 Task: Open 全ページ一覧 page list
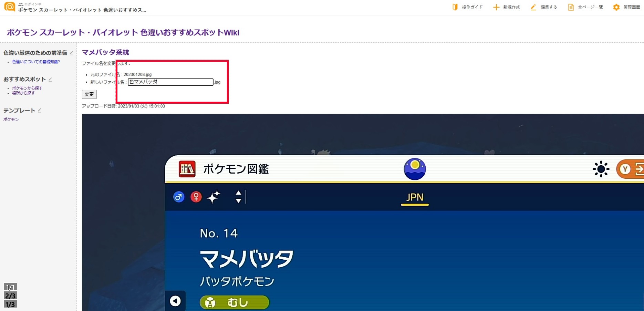point(585,7)
